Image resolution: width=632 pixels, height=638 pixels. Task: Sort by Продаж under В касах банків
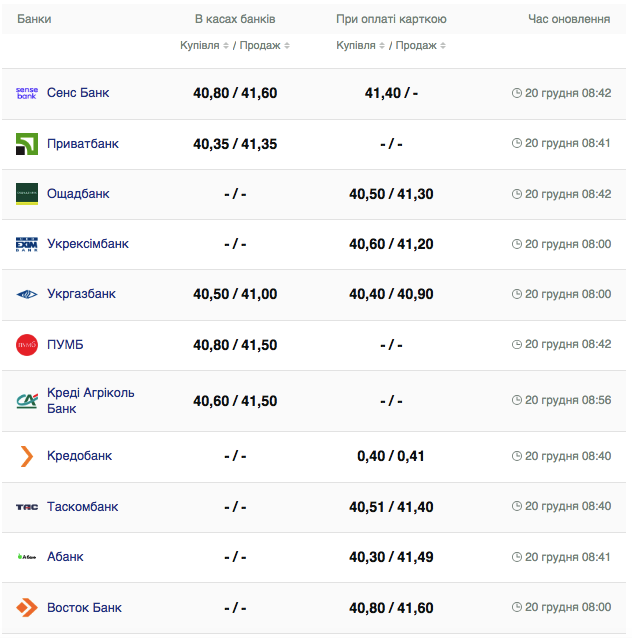264,46
